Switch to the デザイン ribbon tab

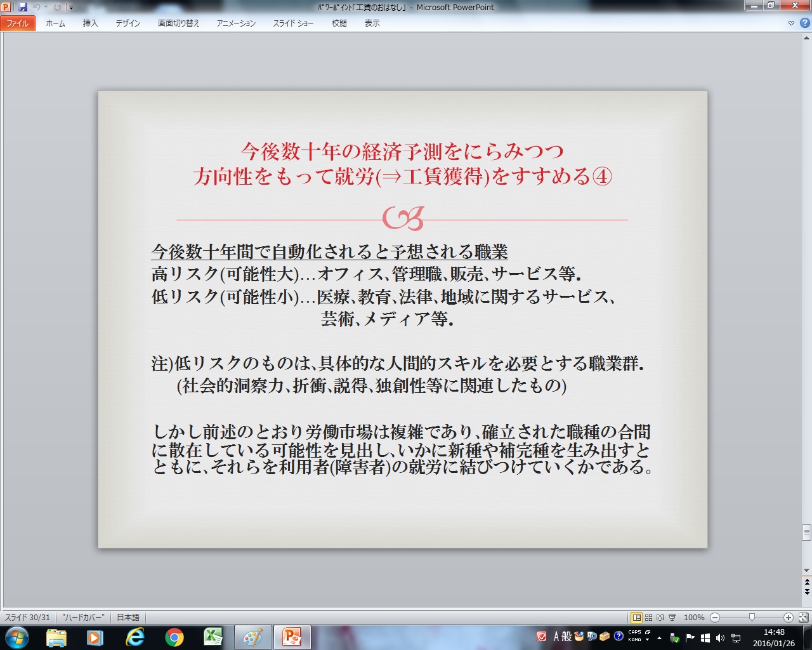(x=128, y=23)
